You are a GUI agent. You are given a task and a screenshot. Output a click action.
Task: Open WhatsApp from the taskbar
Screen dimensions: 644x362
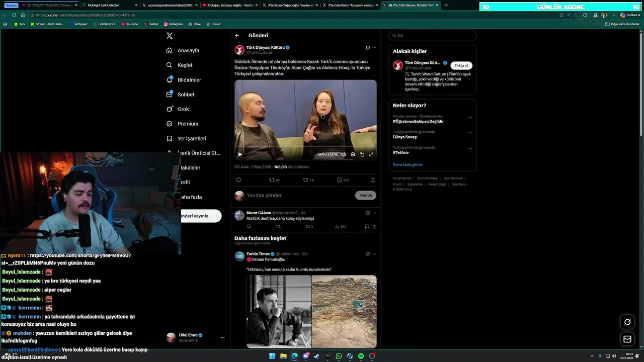(x=339, y=356)
